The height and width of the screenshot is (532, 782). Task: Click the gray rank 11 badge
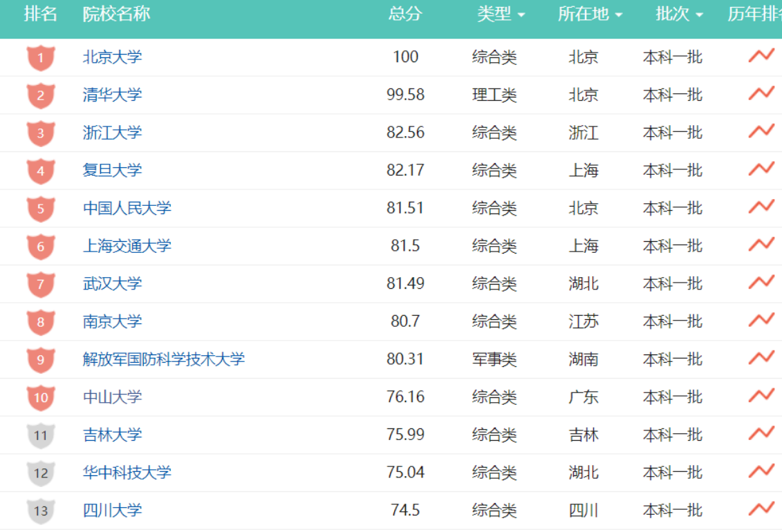click(41, 436)
